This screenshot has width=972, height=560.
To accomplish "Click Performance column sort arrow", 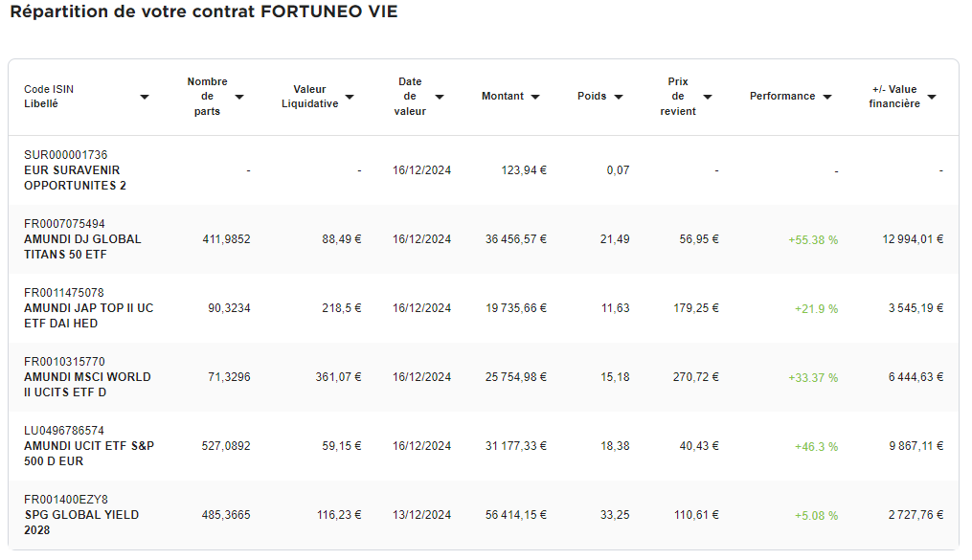I will point(827,97).
